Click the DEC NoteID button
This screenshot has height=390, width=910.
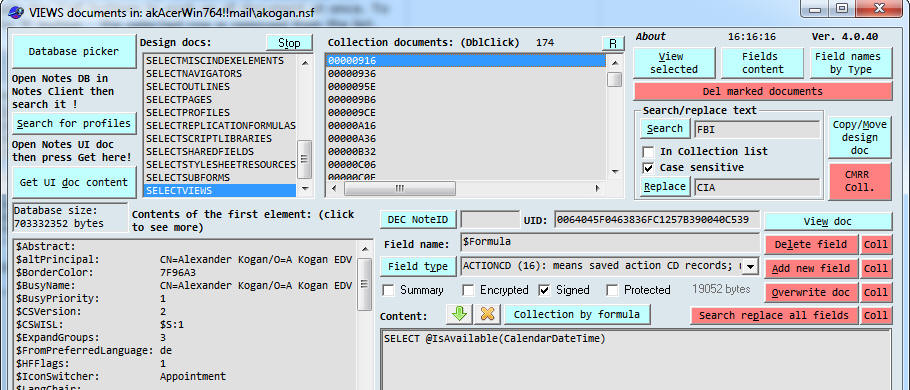point(418,220)
